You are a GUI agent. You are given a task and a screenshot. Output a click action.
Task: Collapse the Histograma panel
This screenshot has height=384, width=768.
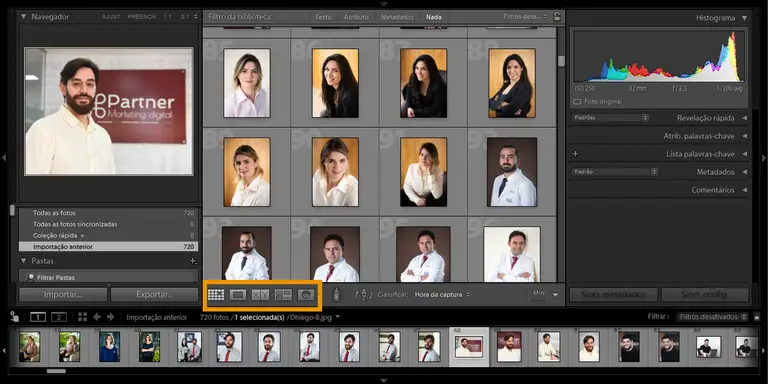coord(744,18)
